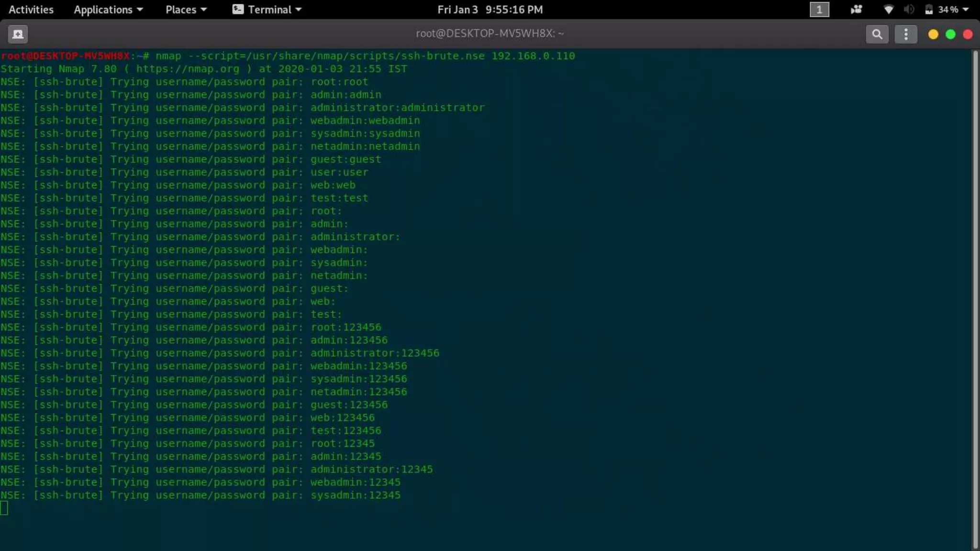The image size is (980, 551).
Task: Click the terminal search magnifier icon
Action: coord(877,34)
